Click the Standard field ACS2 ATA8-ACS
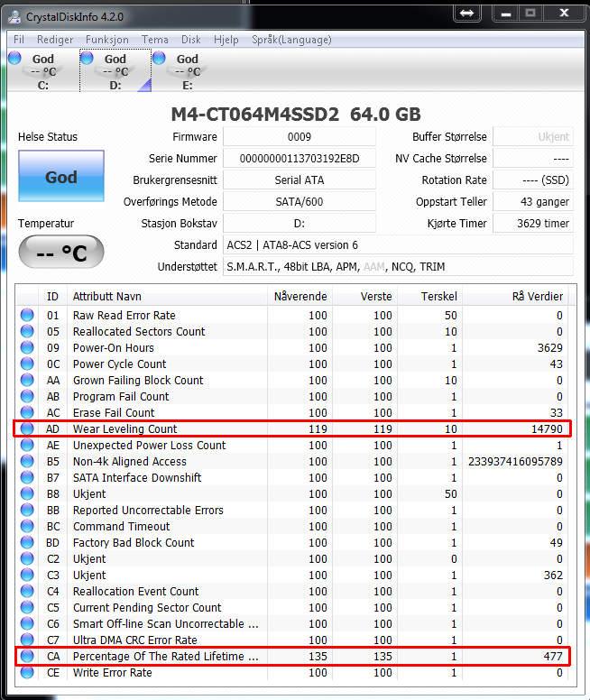This screenshot has width=590, height=700. tap(398, 245)
